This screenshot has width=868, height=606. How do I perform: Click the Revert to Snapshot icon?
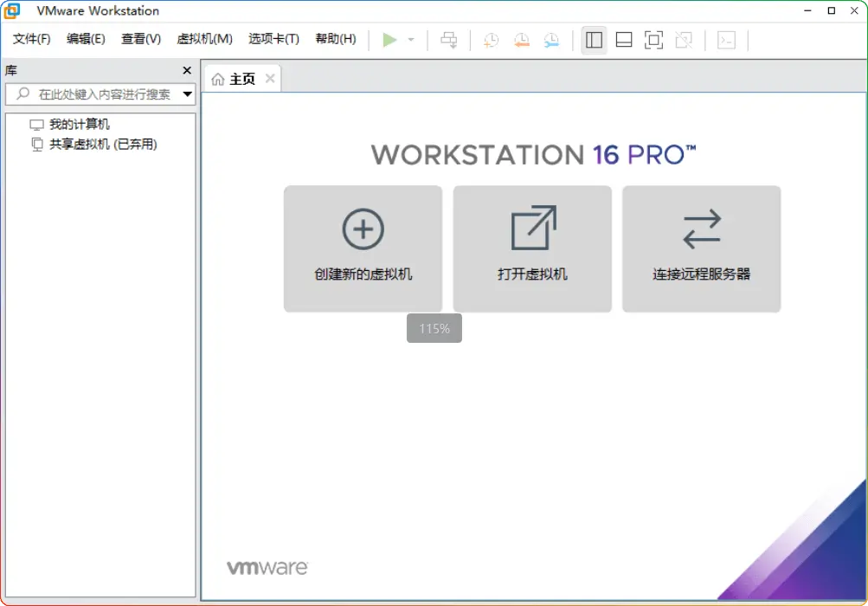521,40
